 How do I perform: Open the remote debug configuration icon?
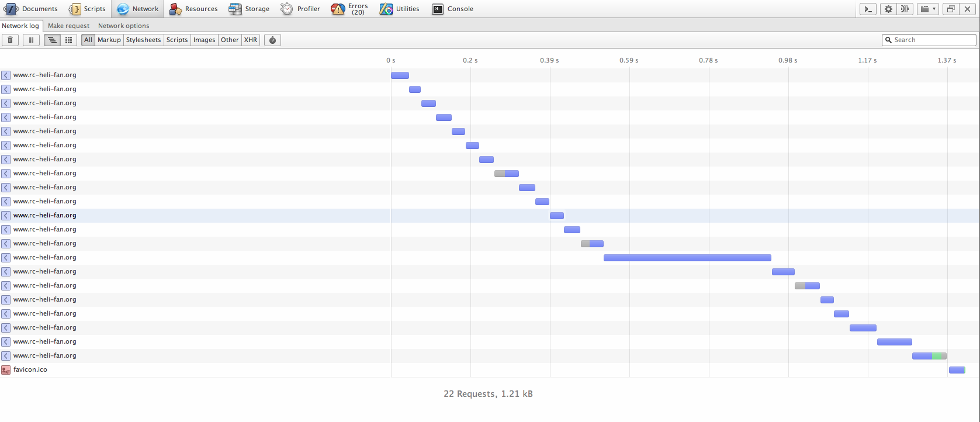[x=905, y=9]
